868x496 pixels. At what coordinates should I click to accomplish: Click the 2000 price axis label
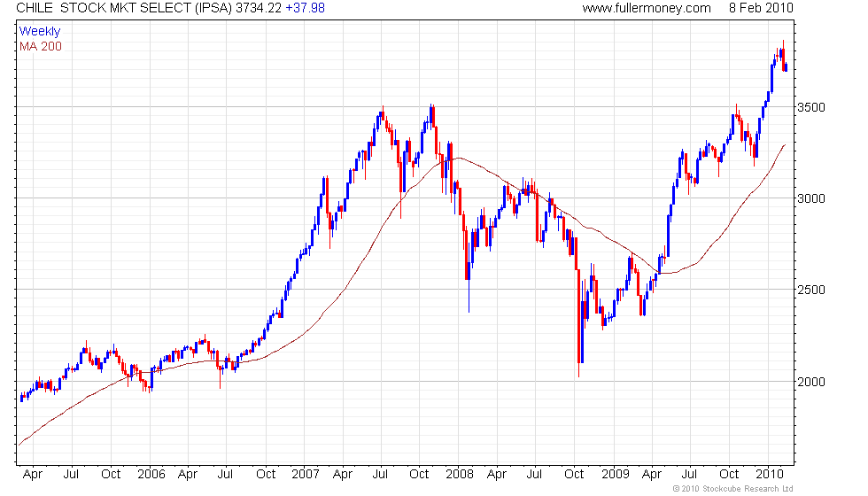point(811,382)
